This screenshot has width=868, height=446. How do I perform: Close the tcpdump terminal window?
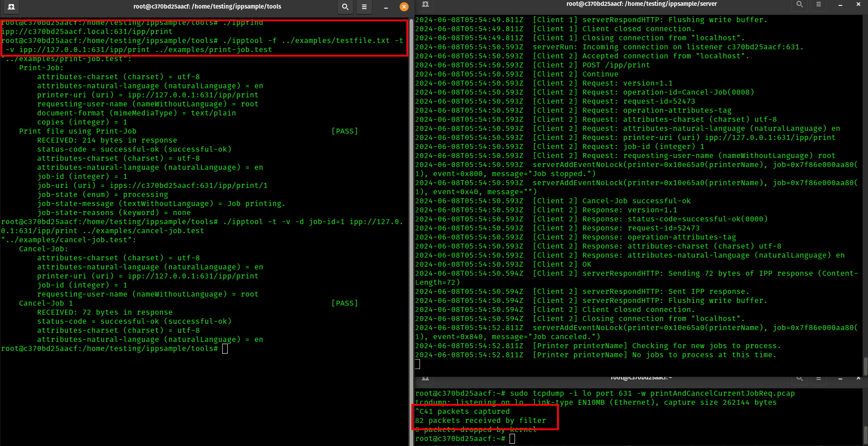(858, 378)
